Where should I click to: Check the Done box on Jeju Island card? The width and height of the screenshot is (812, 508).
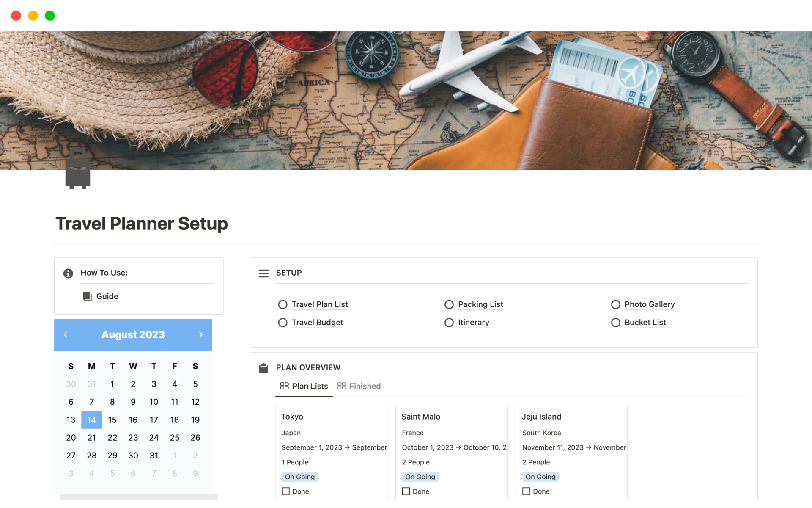click(x=526, y=491)
